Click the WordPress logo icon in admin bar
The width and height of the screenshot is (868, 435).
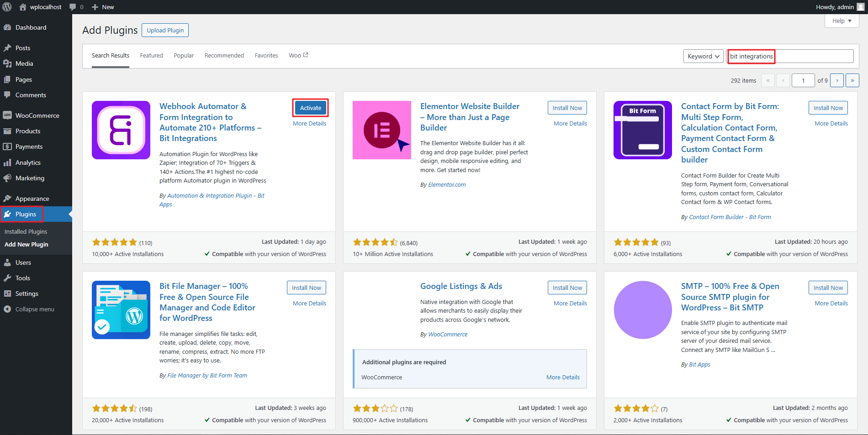[x=7, y=7]
